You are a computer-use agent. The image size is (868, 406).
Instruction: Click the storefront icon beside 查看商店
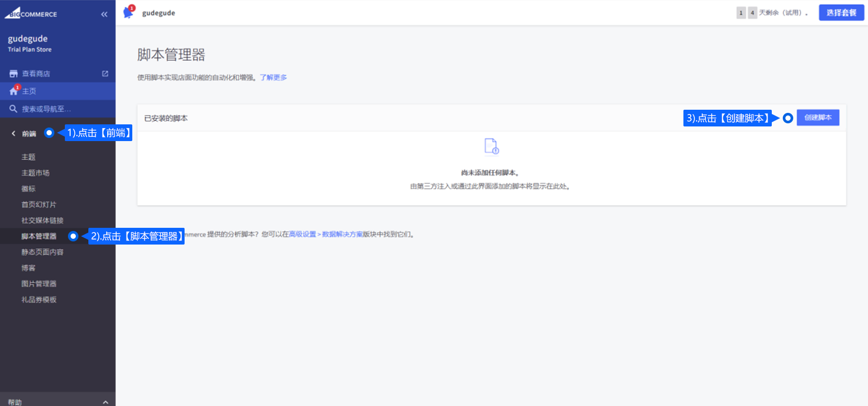pos(14,74)
